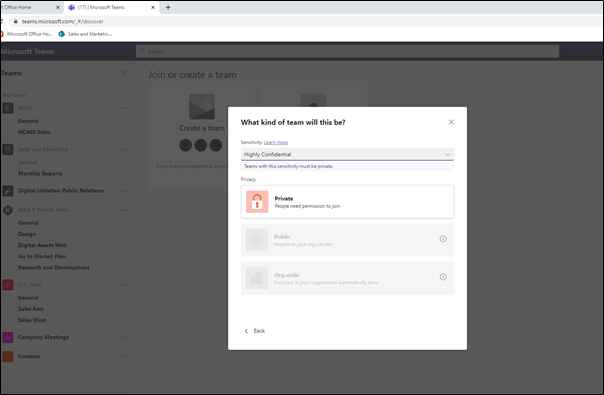
Task: Close the Office Home browser tab
Action: (58, 7)
